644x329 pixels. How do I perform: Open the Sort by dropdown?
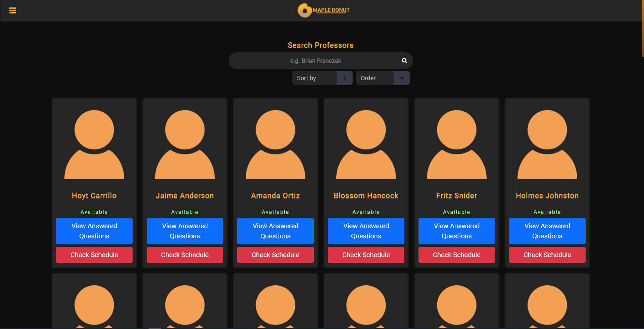click(x=322, y=78)
